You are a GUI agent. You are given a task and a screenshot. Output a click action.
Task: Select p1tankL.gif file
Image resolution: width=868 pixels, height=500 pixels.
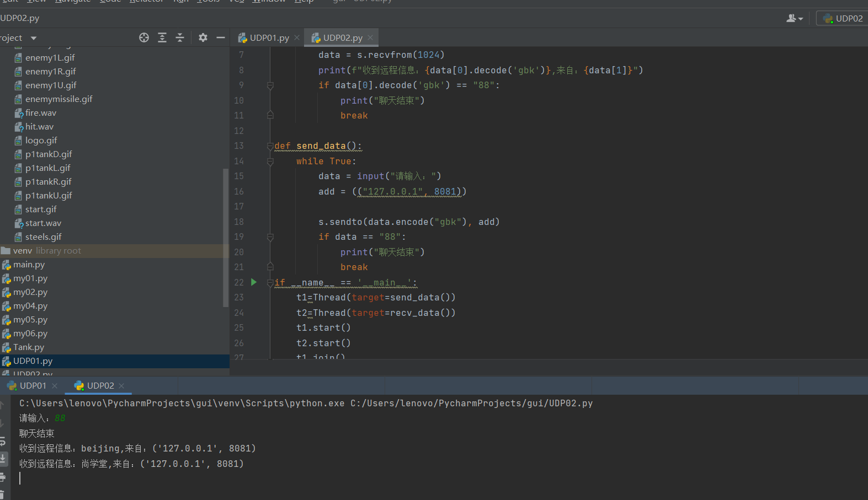[x=47, y=168]
